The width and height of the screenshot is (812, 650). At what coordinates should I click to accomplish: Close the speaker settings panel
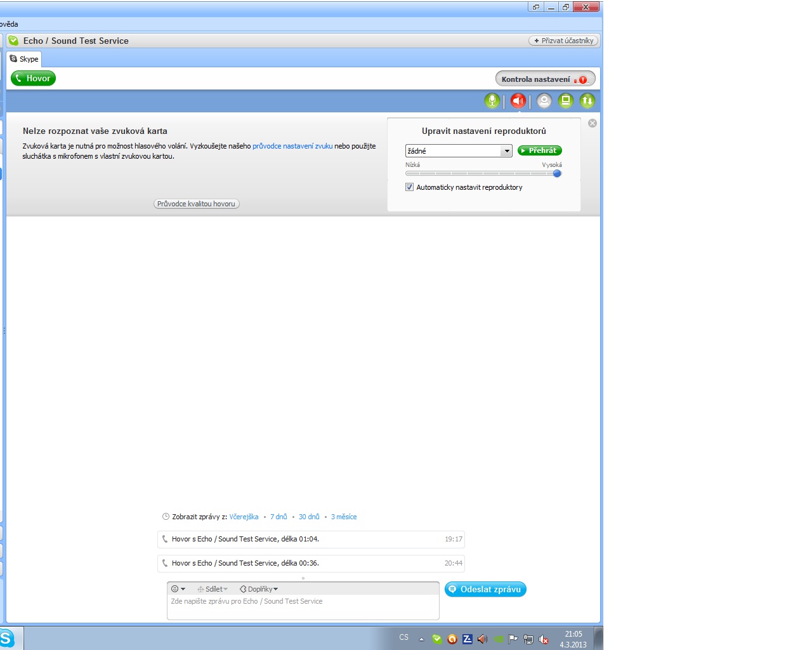(593, 123)
